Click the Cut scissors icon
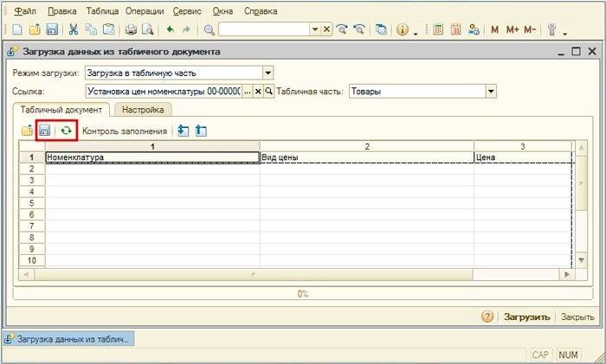606x364 pixels. point(74,29)
